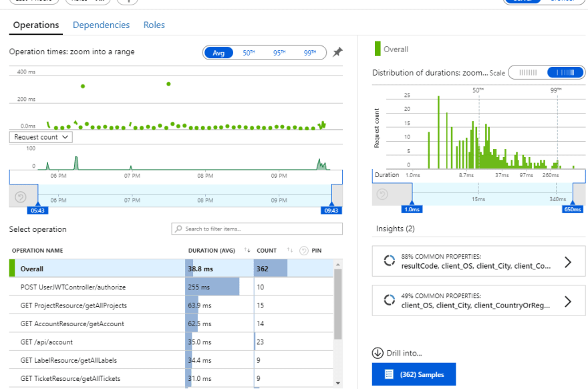Select GET TicketResource/getAllTickets row
The width and height of the screenshot is (588, 389).
tap(171, 378)
